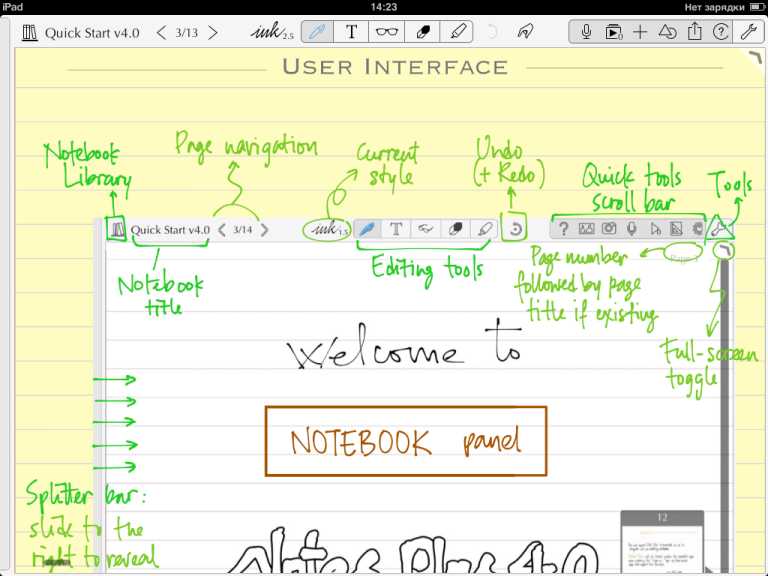Select the Eraser tool

422,32
